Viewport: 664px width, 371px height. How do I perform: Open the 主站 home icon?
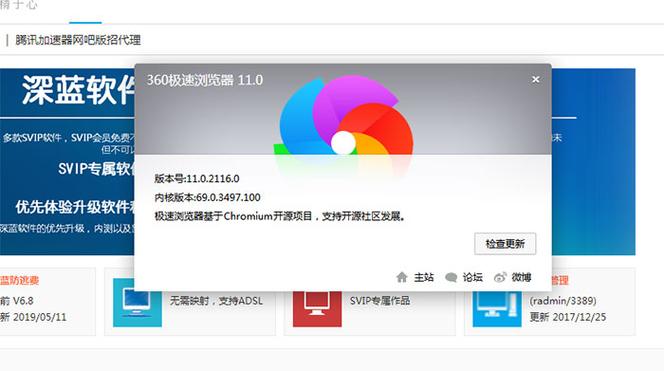(402, 277)
